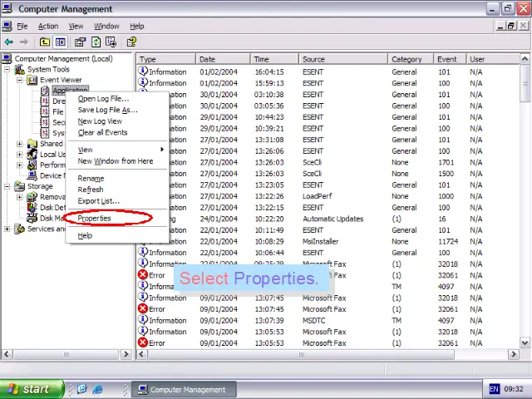
Task: Click the event list scroll down arrow
Action: 525,342
